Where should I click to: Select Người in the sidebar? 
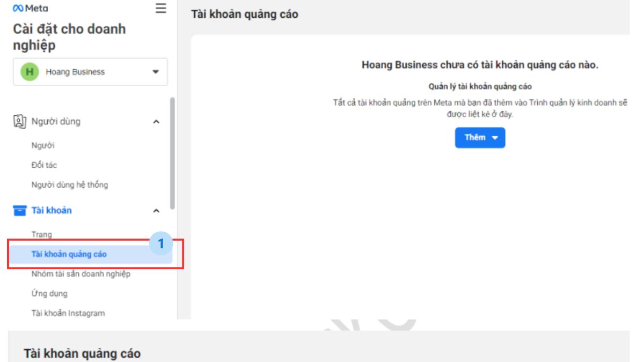[x=43, y=145]
